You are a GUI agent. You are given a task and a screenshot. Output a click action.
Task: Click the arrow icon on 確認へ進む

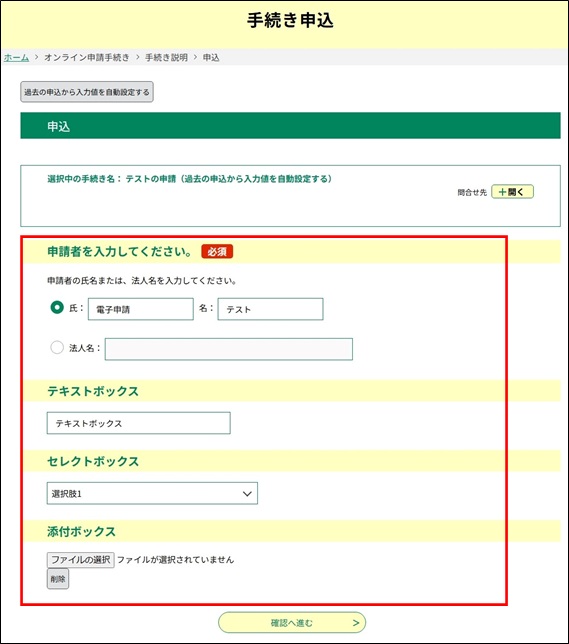tap(356, 623)
